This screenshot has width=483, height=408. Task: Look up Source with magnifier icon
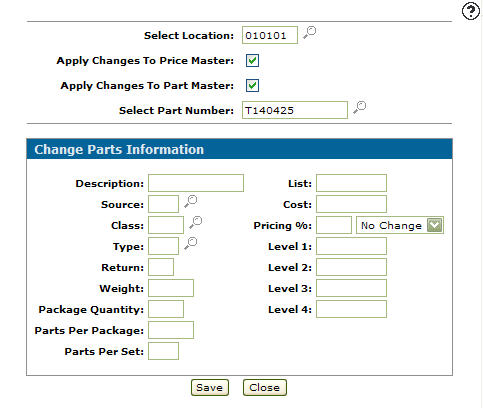pos(191,202)
